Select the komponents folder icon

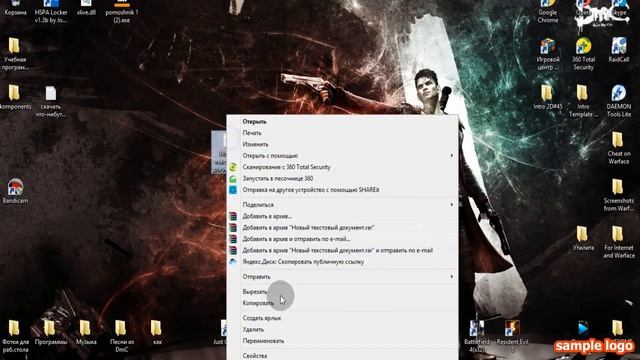click(14, 97)
